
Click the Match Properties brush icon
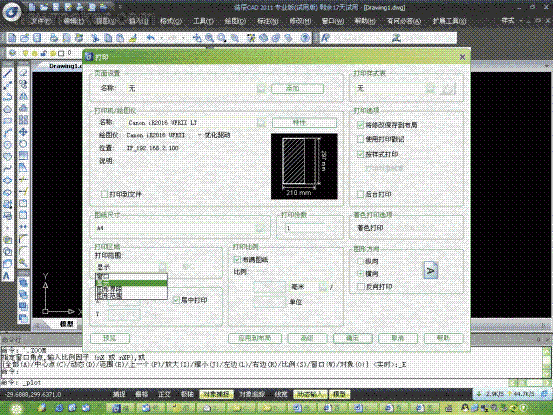tap(133, 37)
